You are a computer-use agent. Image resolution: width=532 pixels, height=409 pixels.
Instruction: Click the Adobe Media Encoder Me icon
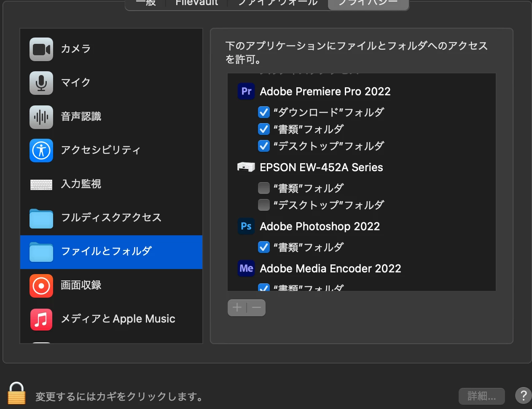(246, 269)
